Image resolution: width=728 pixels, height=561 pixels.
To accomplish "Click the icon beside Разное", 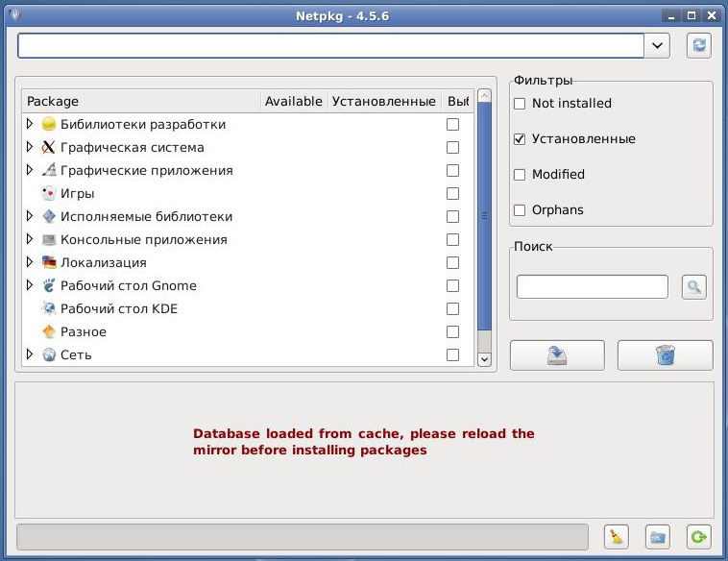I will tap(49, 331).
